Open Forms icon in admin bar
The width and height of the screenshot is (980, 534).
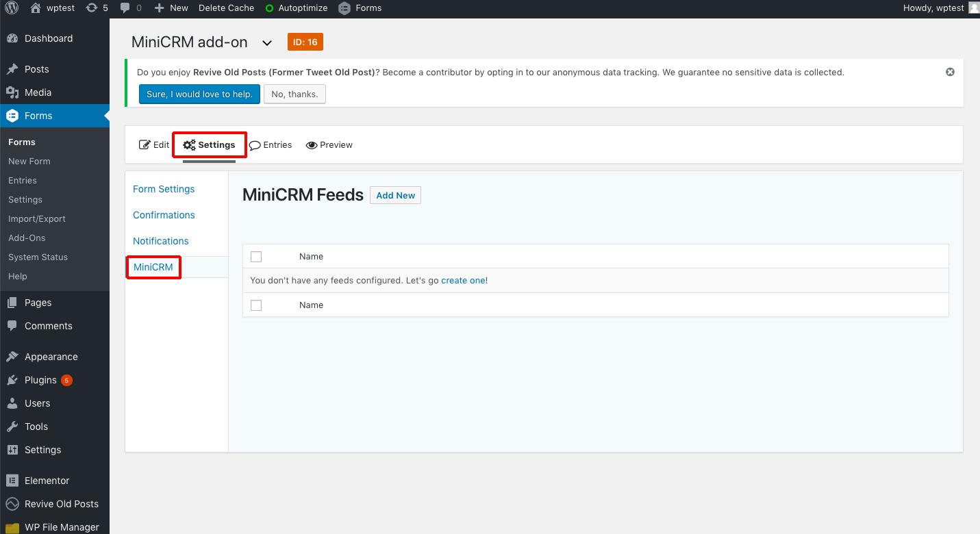coord(344,8)
